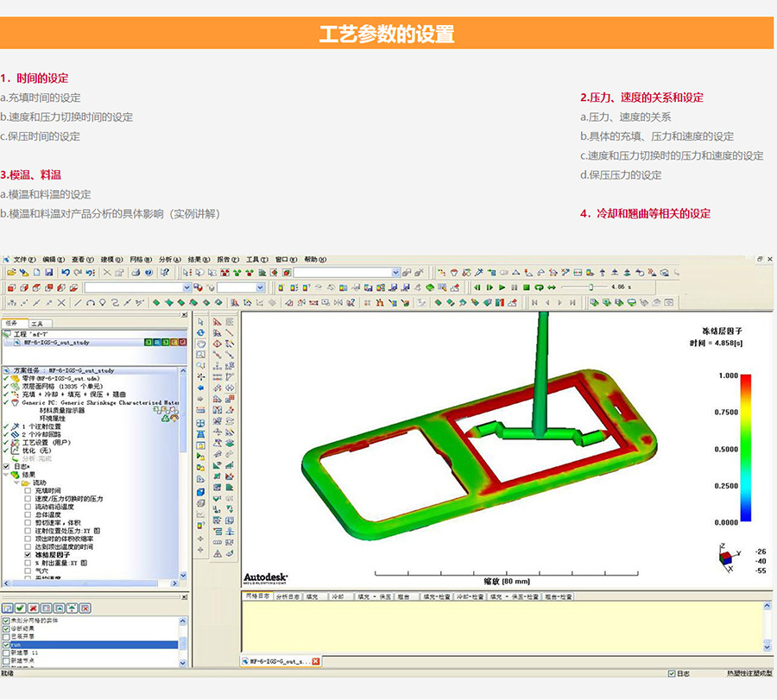
Task: Click the create arc curve tool icon
Action: (90, 302)
